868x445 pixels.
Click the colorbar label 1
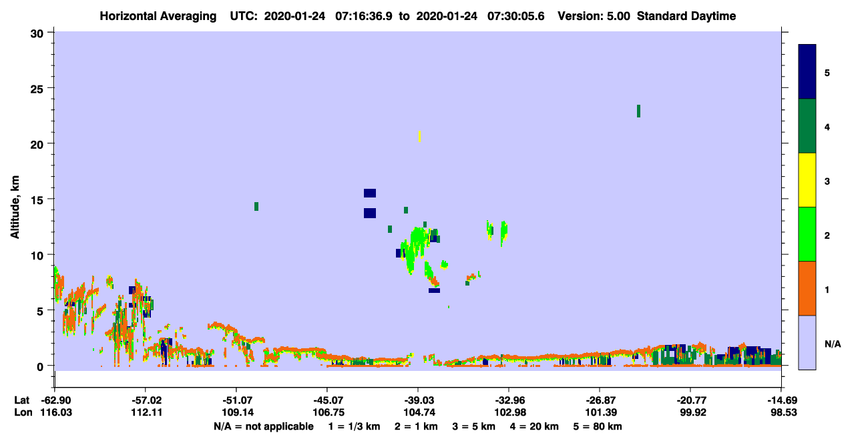coord(827,289)
